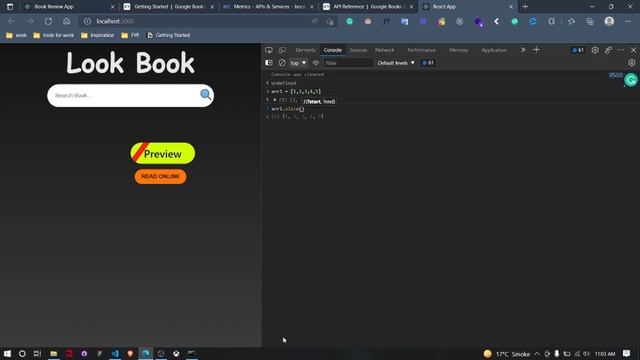
Task: Open the Default levels dropdown
Action: 396,63
